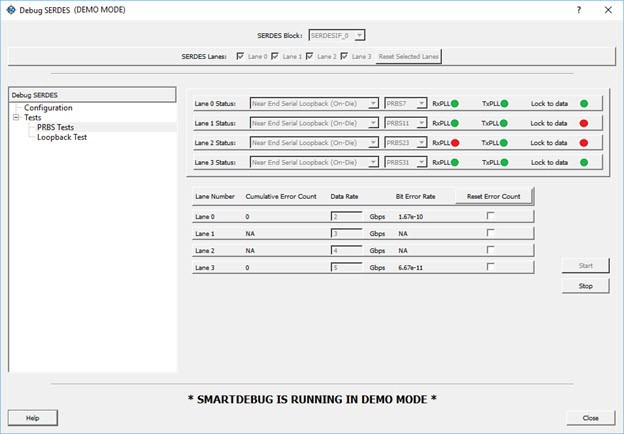This screenshot has height=434, width=624.
Task: Click the Lane 2 Data Rate field
Action: (347, 250)
